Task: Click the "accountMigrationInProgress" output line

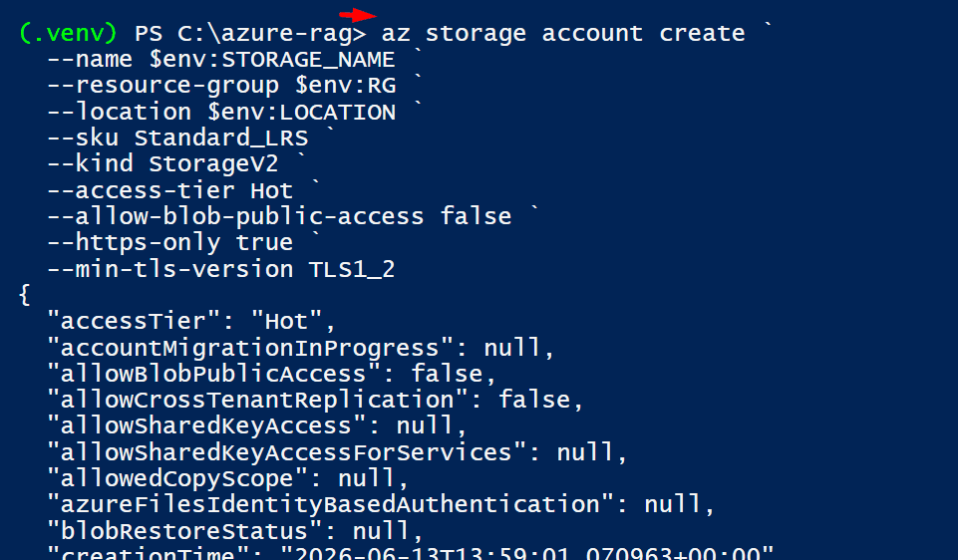Action: pyautogui.click(x=301, y=348)
